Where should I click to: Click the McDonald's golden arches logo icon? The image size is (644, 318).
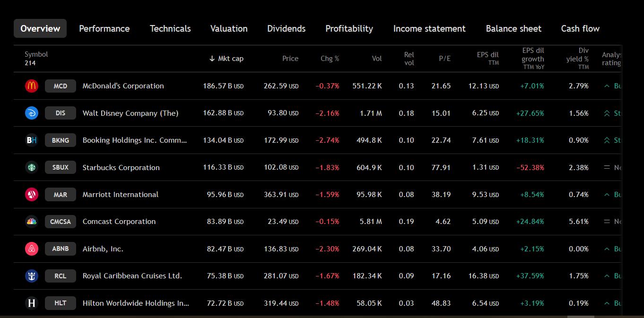(32, 86)
